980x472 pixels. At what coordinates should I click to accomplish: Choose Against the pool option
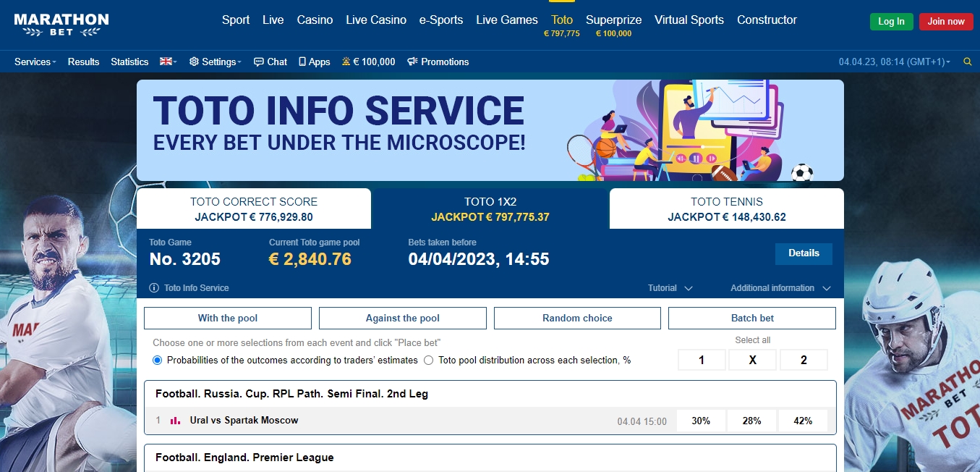coord(403,319)
